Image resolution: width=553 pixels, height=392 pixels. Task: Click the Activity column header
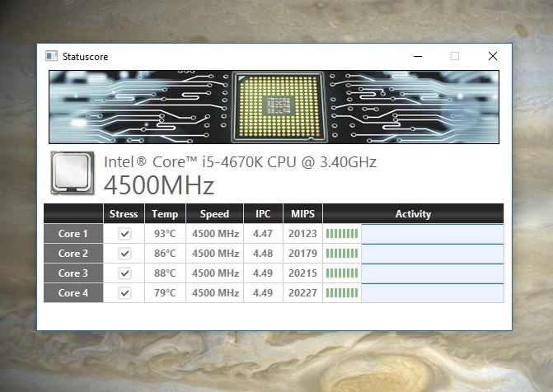pos(414,213)
